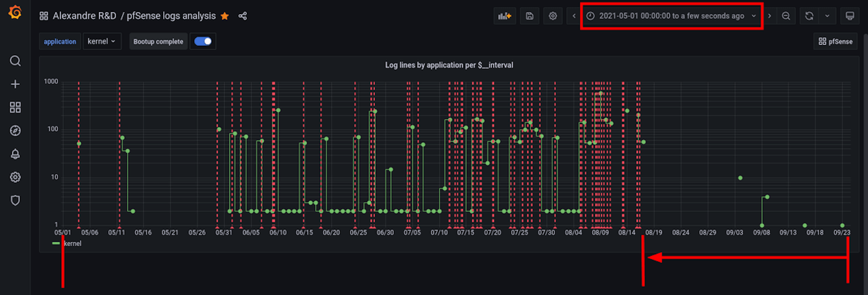
Task: Click the Create plus icon in sidebar
Action: coord(15,84)
